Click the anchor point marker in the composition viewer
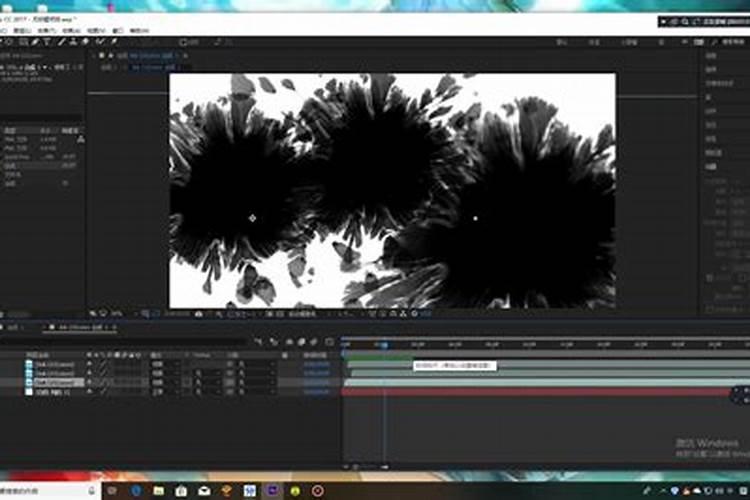Screen dimensions: 750x500 [253, 218]
